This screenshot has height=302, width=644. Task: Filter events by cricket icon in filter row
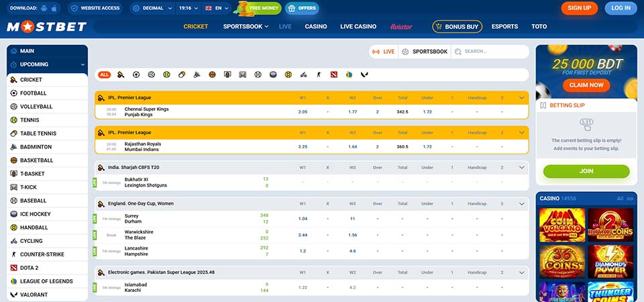click(121, 74)
